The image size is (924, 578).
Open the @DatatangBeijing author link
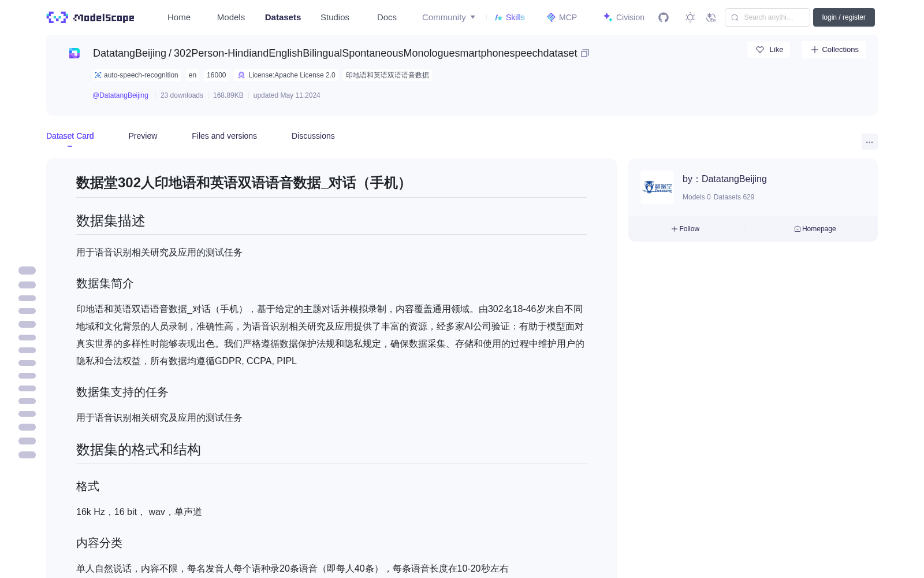point(120,95)
